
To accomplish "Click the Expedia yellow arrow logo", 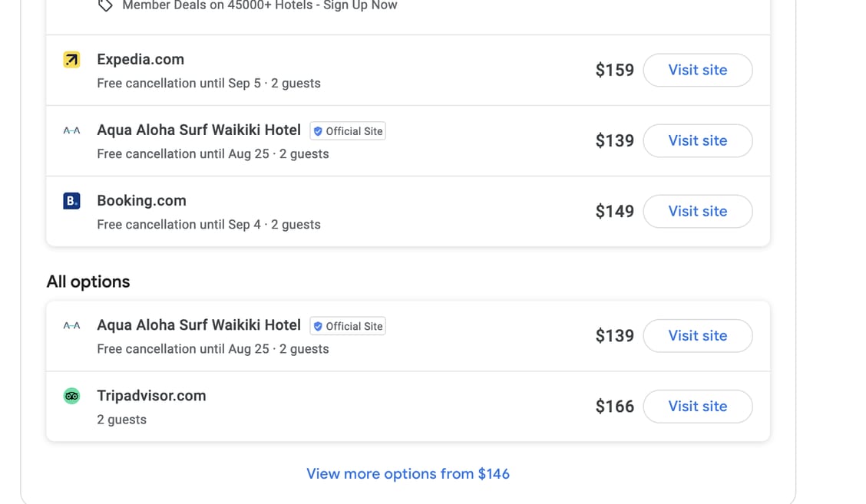I will click(x=71, y=60).
